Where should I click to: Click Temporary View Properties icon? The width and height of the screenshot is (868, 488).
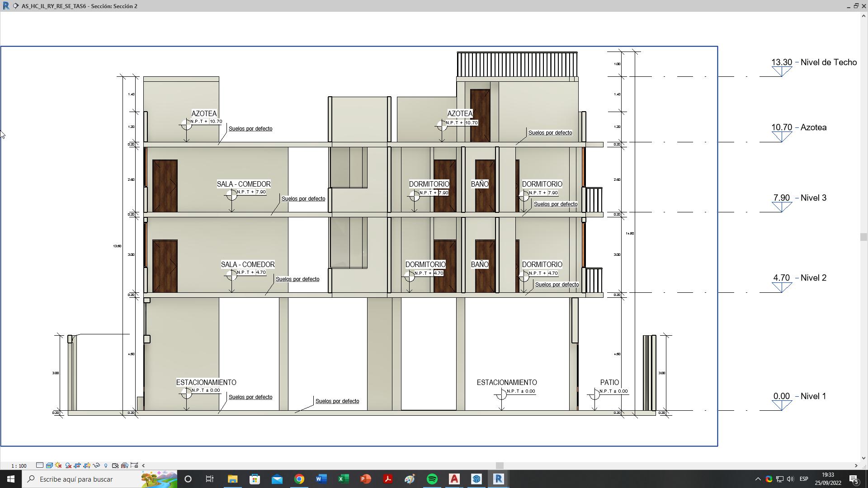coord(115,465)
